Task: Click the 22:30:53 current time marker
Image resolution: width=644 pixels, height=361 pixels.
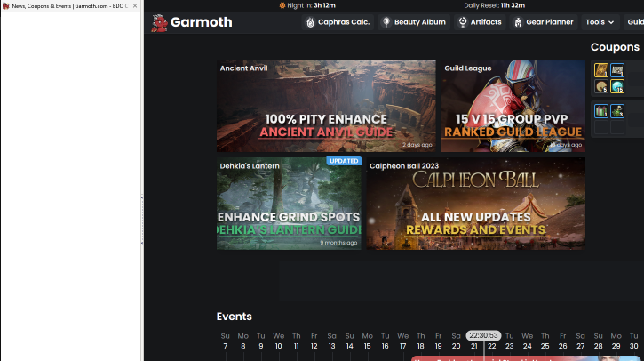Action: 483,335
